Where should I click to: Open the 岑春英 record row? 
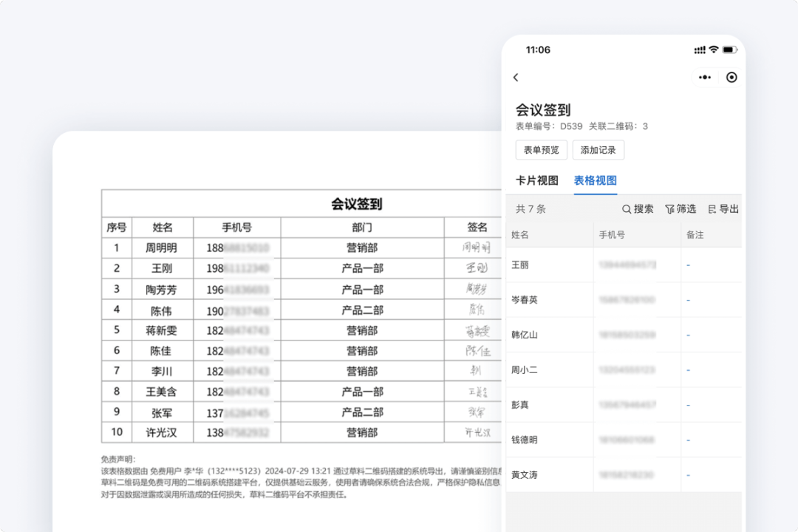coord(525,300)
